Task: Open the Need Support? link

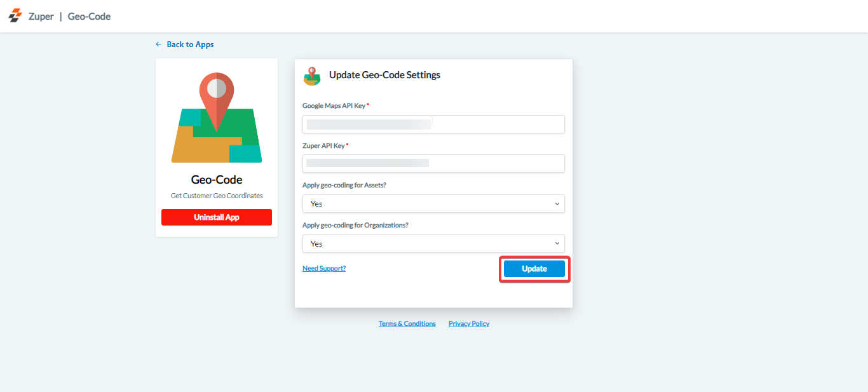Action: click(324, 269)
